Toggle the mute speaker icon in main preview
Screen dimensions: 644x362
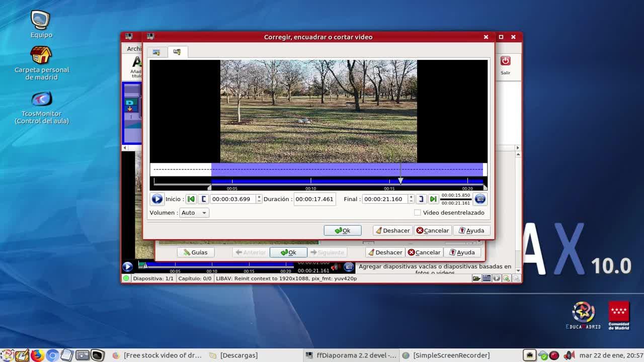(x=335, y=267)
